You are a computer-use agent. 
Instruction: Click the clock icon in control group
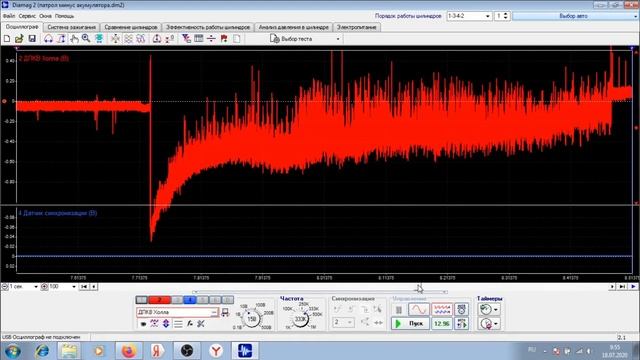(x=462, y=309)
